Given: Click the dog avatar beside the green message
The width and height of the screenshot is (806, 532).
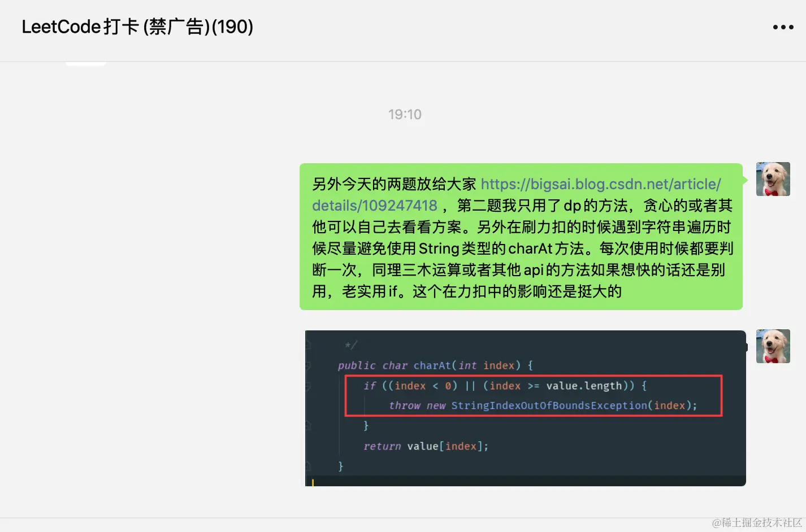Looking at the screenshot, I should tap(773, 179).
